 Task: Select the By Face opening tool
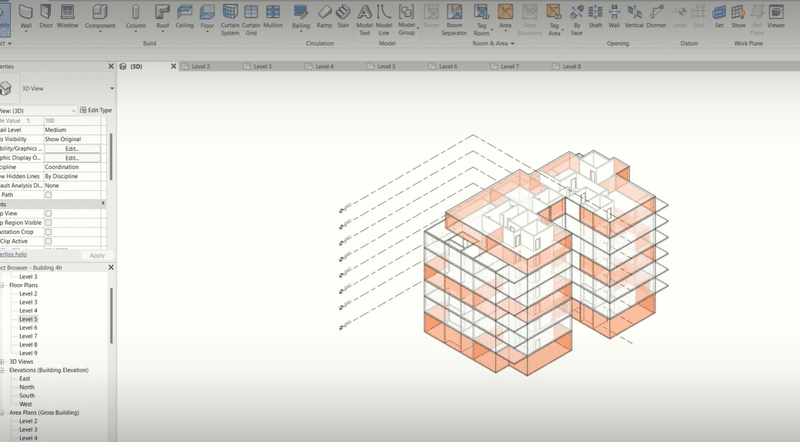[x=577, y=19]
